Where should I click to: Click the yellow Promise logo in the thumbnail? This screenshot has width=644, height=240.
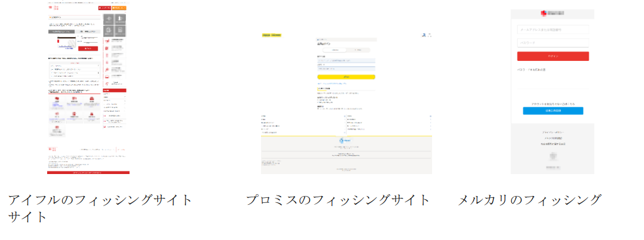click(x=272, y=35)
